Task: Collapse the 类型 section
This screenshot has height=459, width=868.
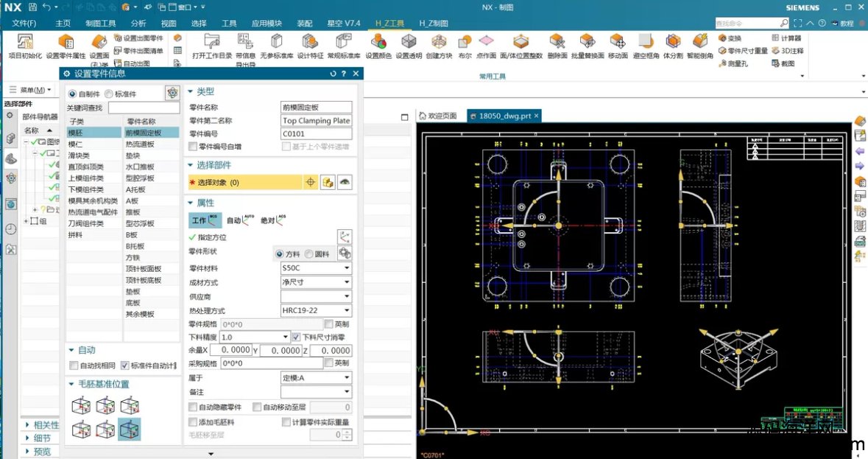Action: click(x=191, y=91)
